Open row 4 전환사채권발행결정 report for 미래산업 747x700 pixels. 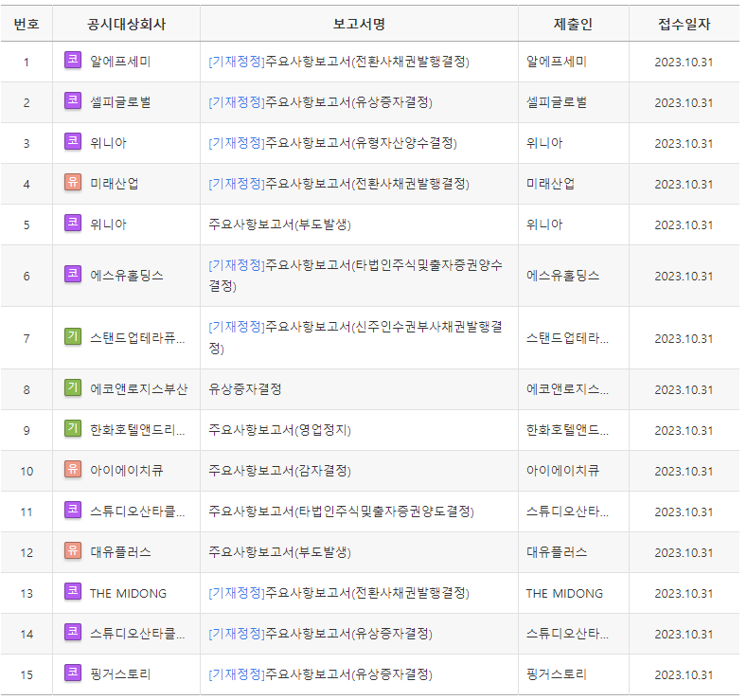point(339,184)
